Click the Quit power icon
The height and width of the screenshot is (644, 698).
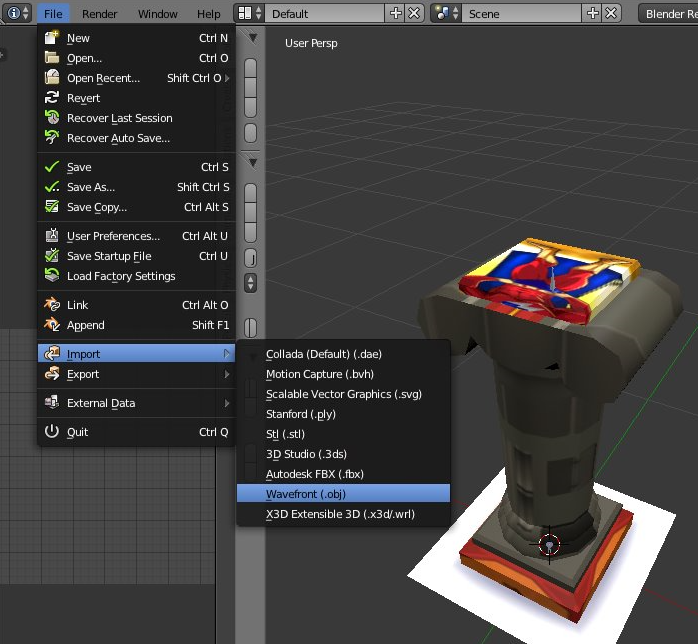pos(52,432)
